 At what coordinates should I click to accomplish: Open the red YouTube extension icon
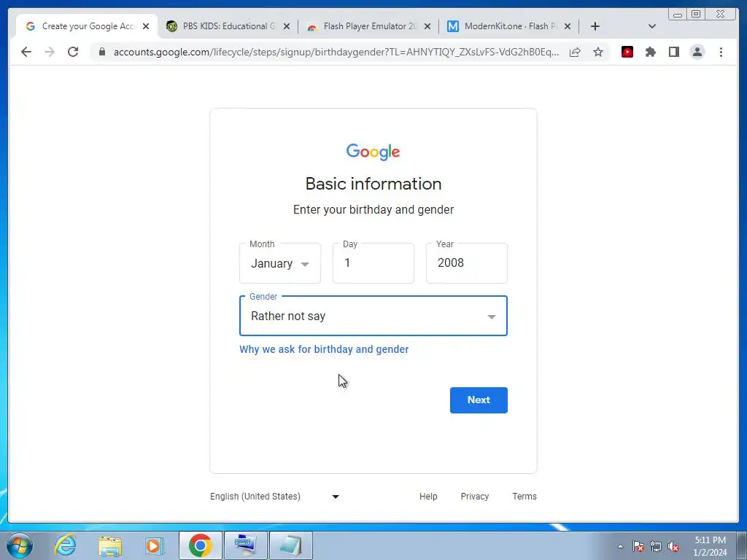(627, 52)
